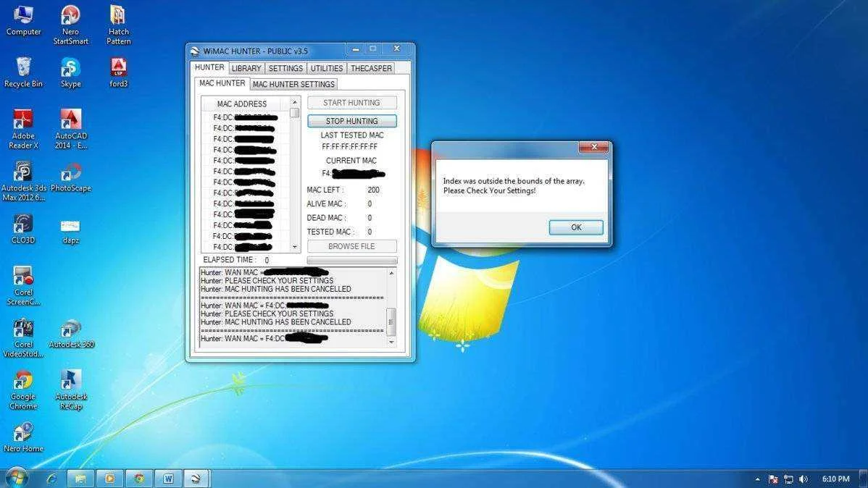868x488 pixels.
Task: Launch Autodesk 3ds Max 2012 shortcut
Action: (x=23, y=182)
